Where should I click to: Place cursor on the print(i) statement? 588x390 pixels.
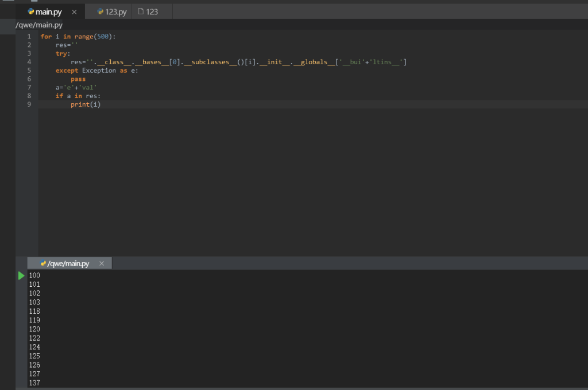[86, 104]
